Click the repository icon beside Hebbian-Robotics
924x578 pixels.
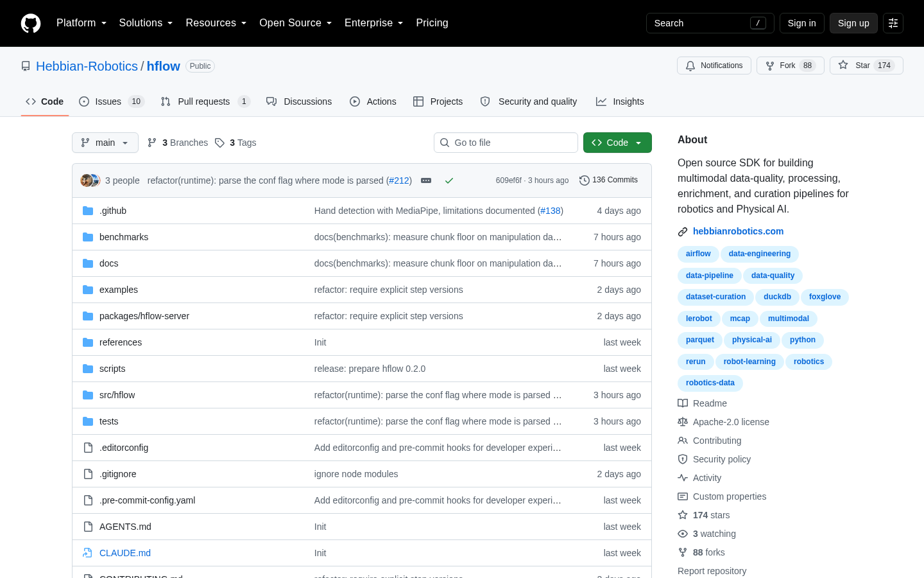tap(26, 66)
